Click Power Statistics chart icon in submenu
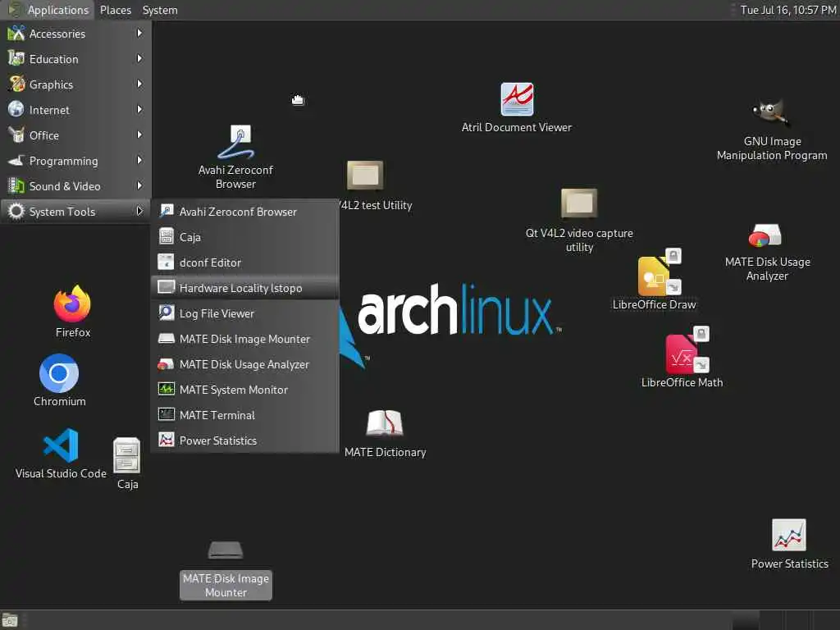Screen dimensions: 840x630 [166, 440]
